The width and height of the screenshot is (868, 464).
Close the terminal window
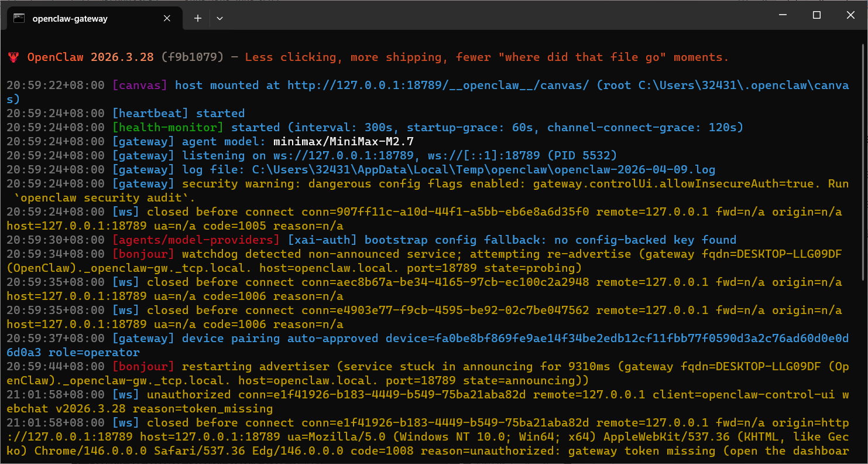pyautogui.click(x=850, y=15)
